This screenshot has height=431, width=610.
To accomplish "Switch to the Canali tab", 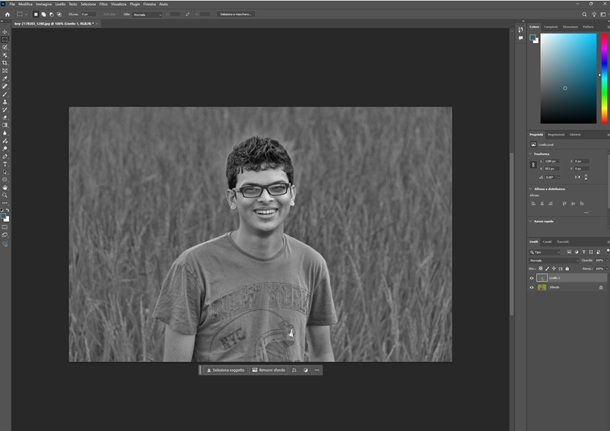I will 547,242.
